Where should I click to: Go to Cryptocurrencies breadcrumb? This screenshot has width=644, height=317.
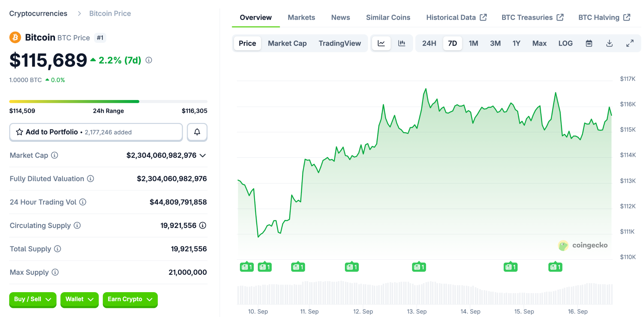tap(38, 14)
